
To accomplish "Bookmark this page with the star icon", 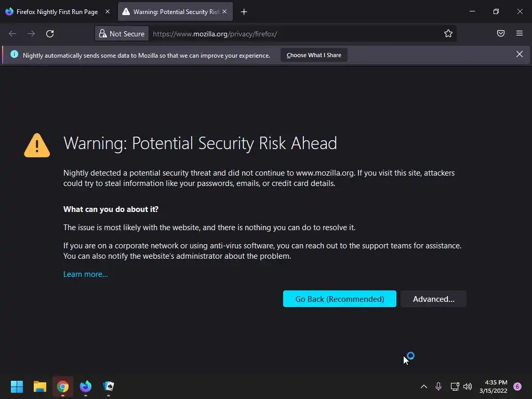I will click(448, 33).
